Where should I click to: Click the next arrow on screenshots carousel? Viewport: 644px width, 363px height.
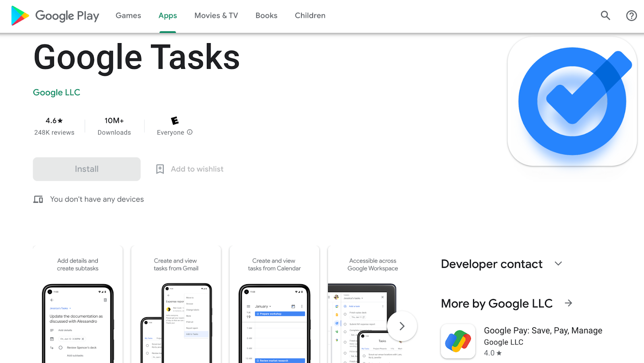pos(402,326)
